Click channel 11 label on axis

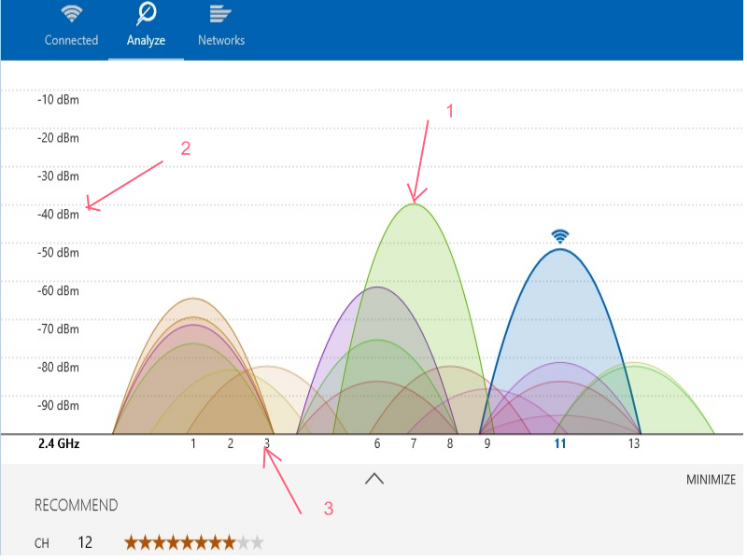[x=560, y=444]
